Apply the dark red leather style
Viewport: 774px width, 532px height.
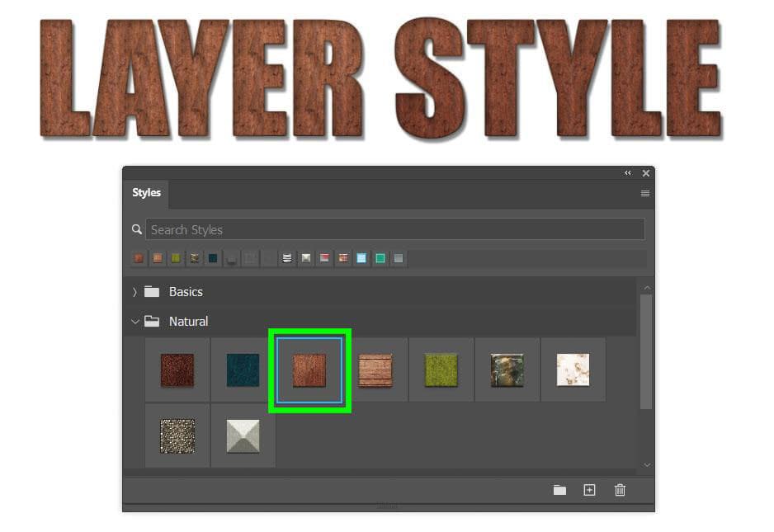coord(177,370)
